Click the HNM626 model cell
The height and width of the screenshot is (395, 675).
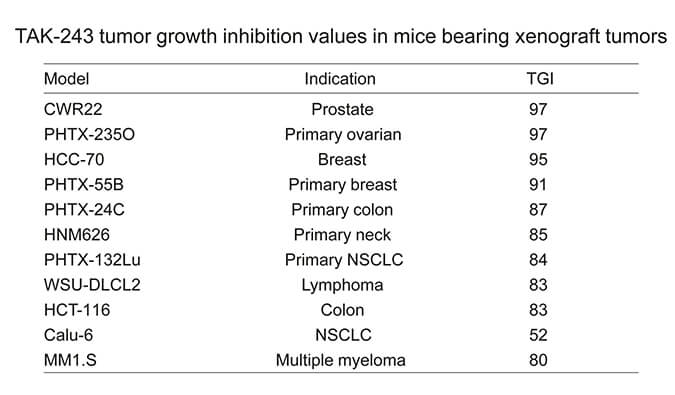pos(77,235)
